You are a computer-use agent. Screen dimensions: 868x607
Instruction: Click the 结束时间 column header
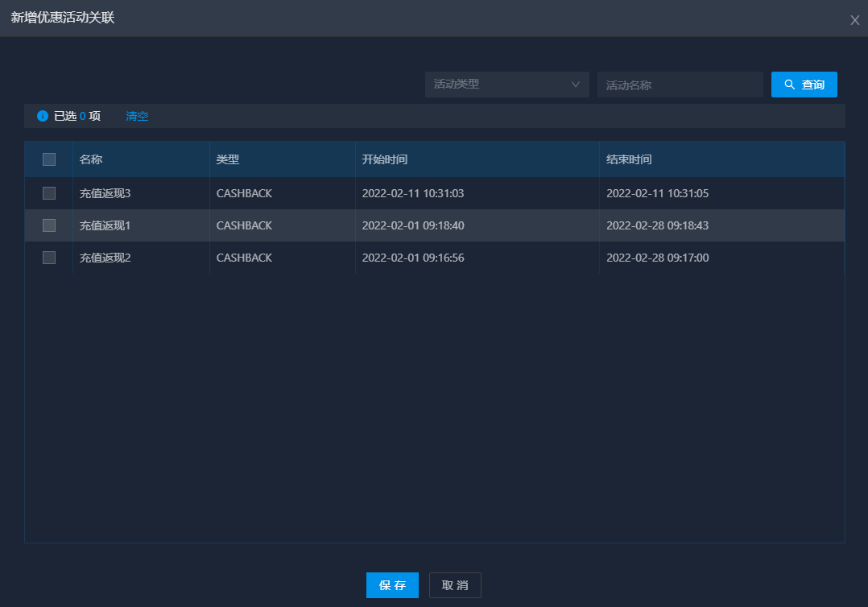(x=629, y=159)
